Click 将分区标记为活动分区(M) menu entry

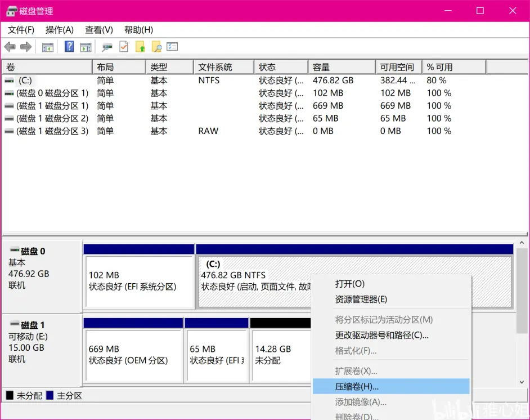pyautogui.click(x=391, y=320)
